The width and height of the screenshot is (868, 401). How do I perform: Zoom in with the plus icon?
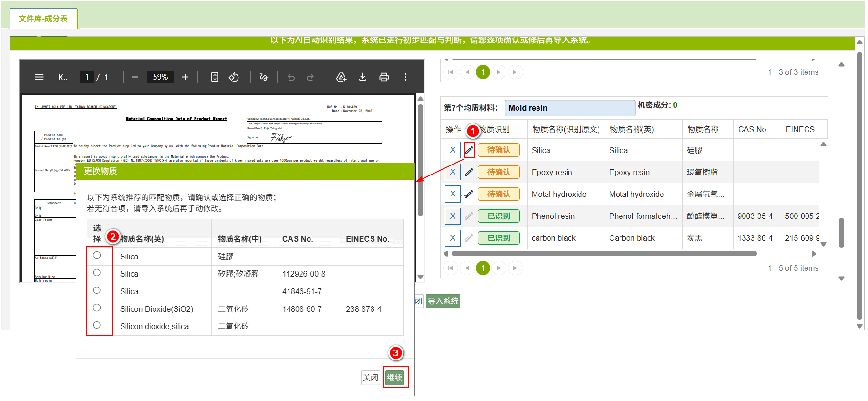click(186, 77)
